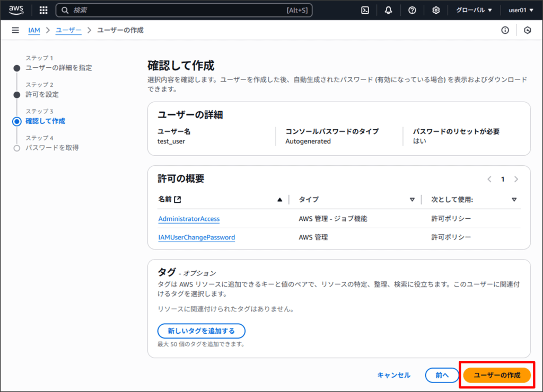Toggle the hamburger side navigation menu

tap(15, 30)
